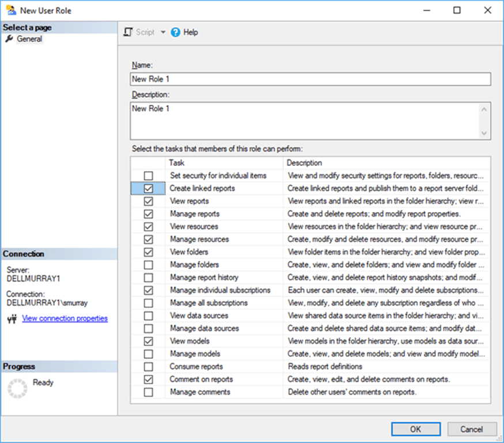Screen dimensions: 504x443
Task: Uncheck Manage individual subscriptions checkbox
Action: (x=148, y=290)
